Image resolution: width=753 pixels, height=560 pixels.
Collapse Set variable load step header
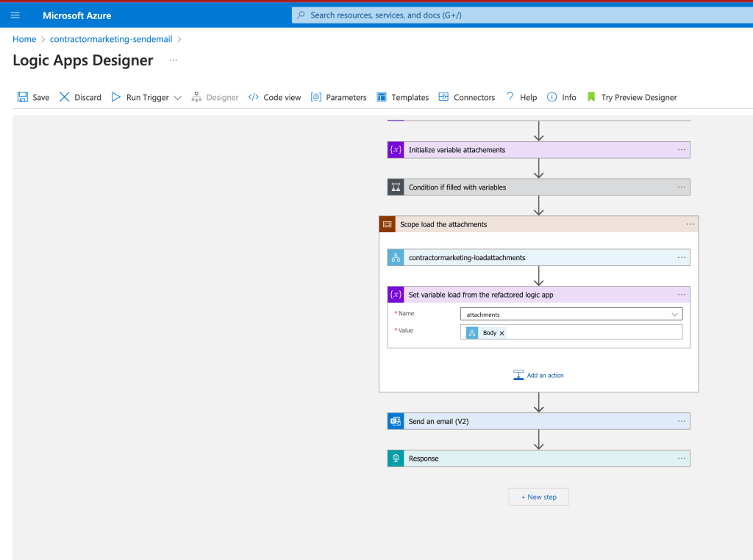point(539,295)
